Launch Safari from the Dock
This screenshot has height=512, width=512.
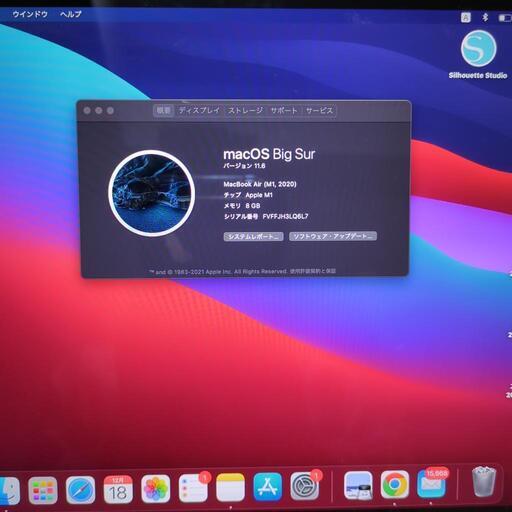pyautogui.click(x=80, y=490)
